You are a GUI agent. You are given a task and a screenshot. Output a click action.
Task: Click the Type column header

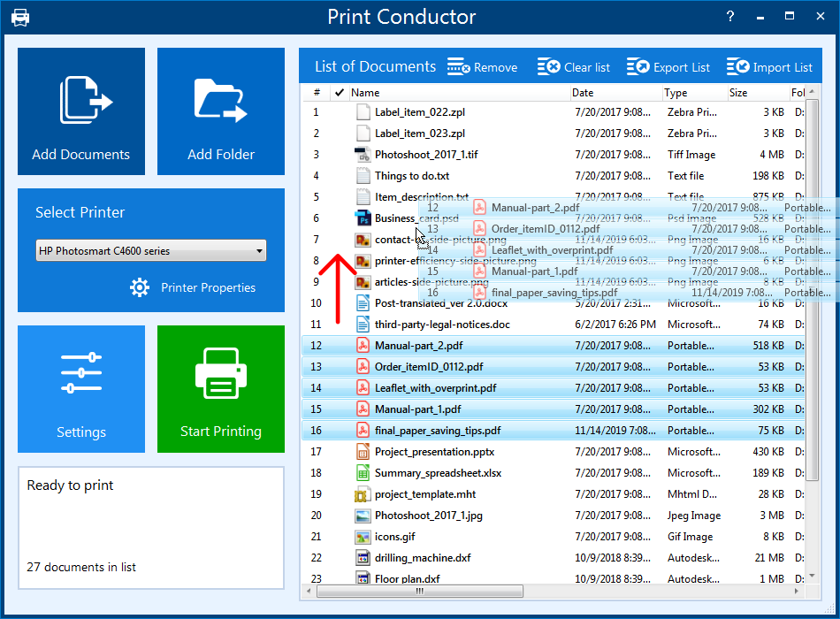676,92
